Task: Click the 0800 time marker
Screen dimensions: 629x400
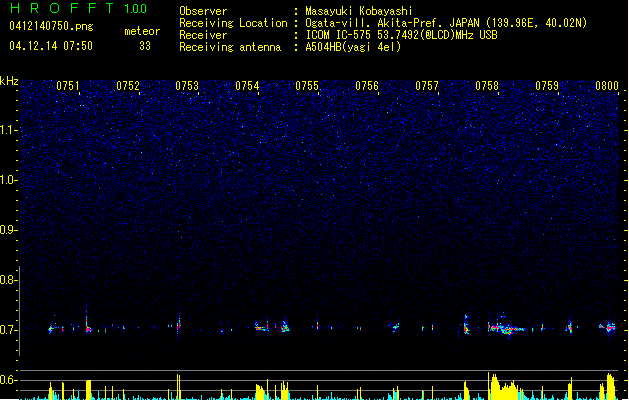Action: point(607,86)
